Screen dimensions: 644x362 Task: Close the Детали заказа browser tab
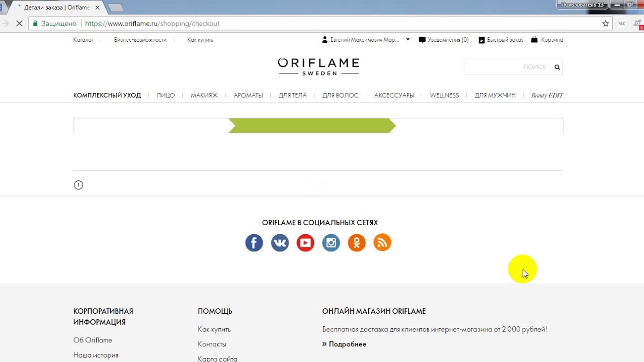click(x=98, y=8)
